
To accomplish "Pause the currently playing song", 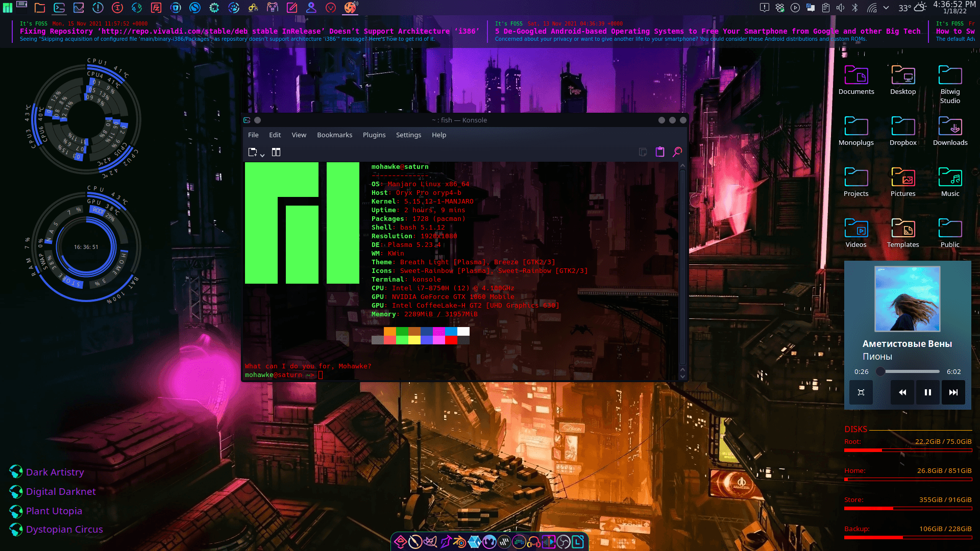I will coord(927,392).
